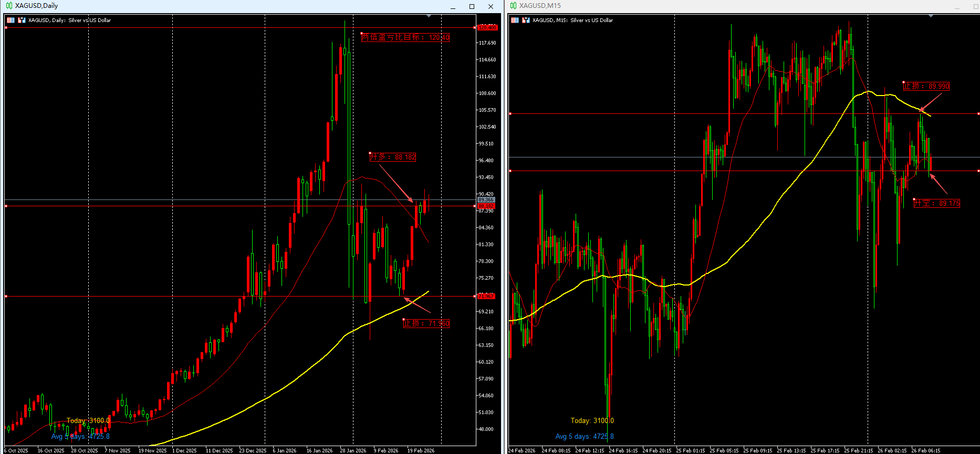Screen dimensions: 980x454
Task: Select the 开空 89.175 label on M15 chart
Action: pyautogui.click(x=936, y=203)
